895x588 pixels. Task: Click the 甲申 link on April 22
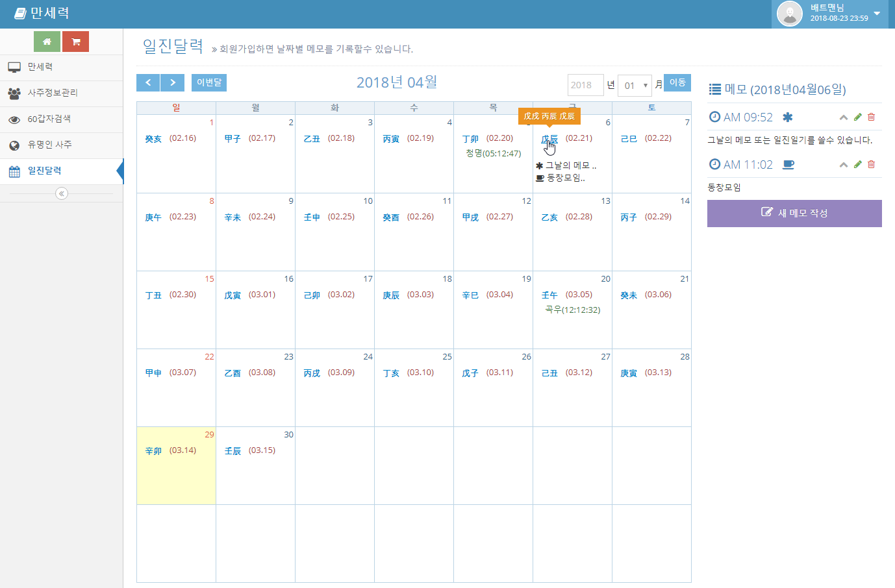coord(153,373)
